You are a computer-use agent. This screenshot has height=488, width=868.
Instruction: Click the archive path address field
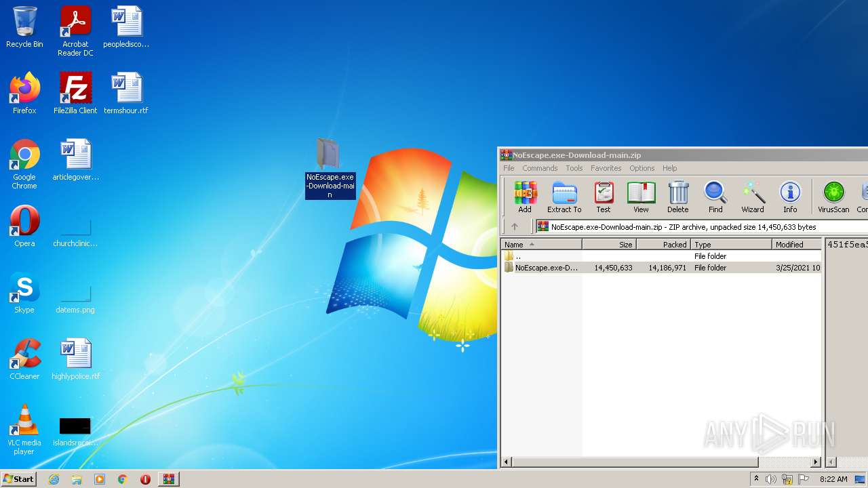(x=701, y=227)
